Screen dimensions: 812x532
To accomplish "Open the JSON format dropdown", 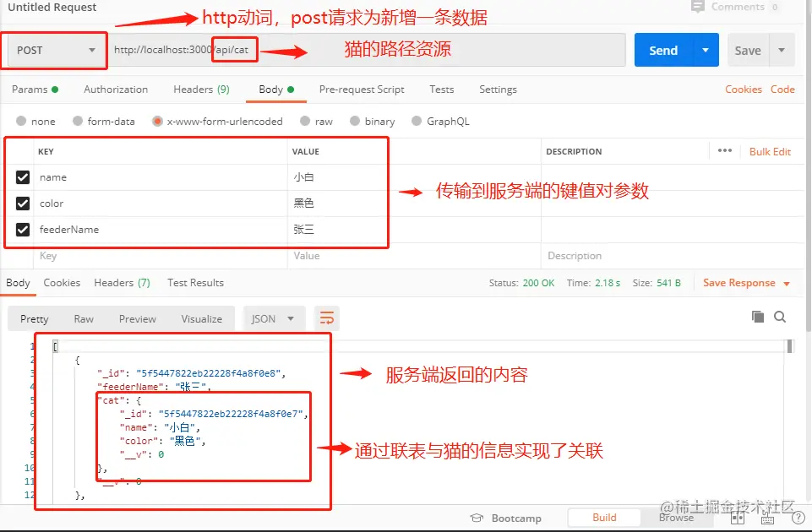I will pyautogui.click(x=274, y=318).
